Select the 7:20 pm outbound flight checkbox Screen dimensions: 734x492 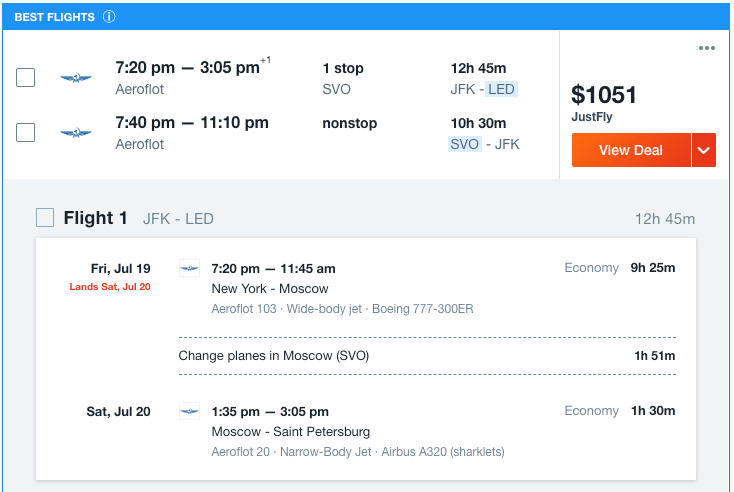click(x=26, y=77)
